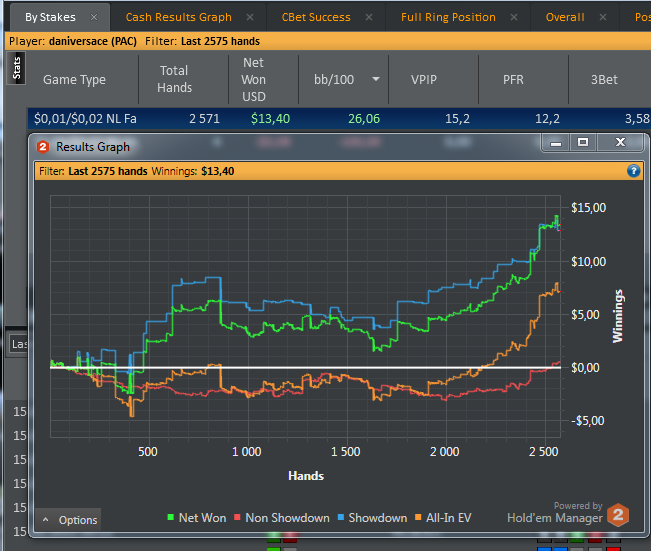Click the Winnings: $13,40 filter text
The width and height of the screenshot is (651, 551).
193,171
